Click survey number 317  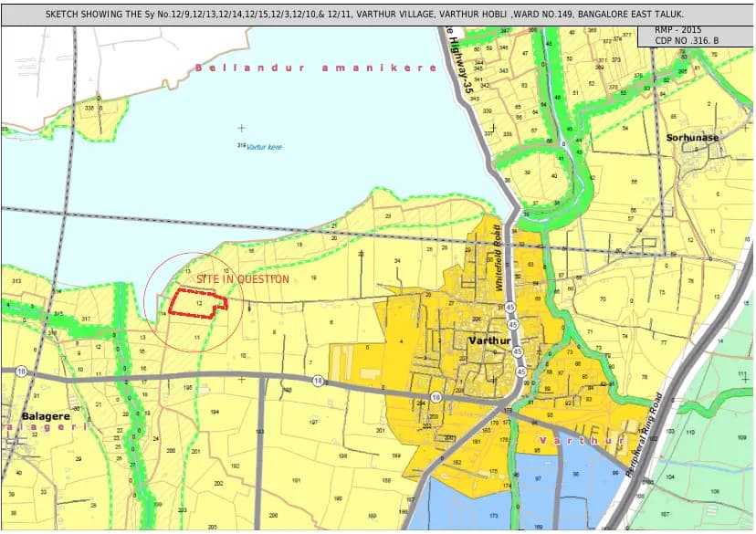click(x=87, y=319)
